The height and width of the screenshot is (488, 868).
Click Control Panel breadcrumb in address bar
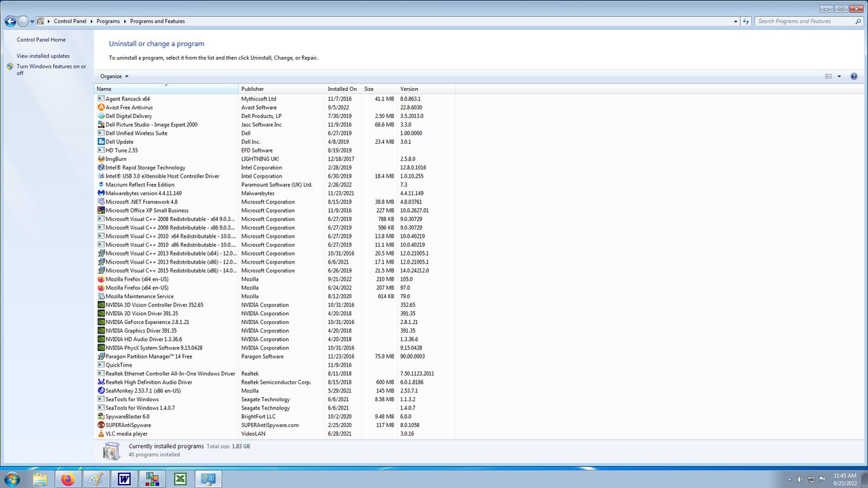pyautogui.click(x=70, y=21)
